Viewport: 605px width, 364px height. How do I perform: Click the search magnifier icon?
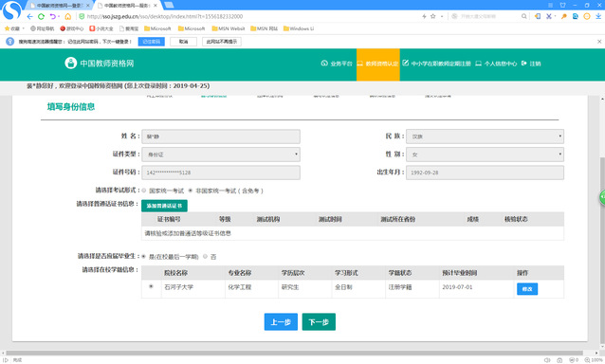(524, 16)
